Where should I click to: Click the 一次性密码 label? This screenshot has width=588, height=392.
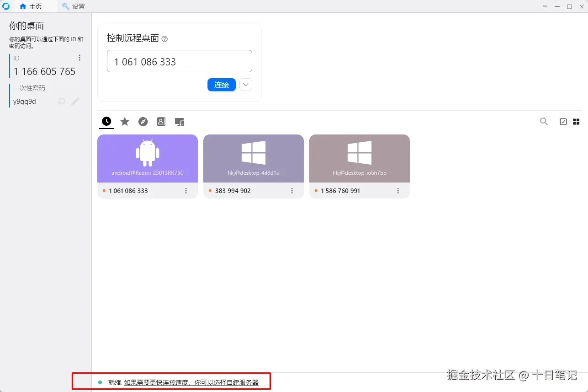coord(29,88)
